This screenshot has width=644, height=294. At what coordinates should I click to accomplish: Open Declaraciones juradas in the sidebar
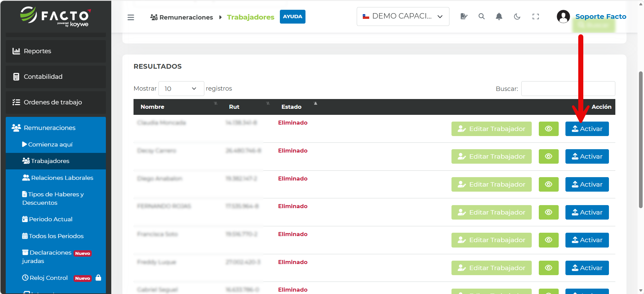[56, 257]
